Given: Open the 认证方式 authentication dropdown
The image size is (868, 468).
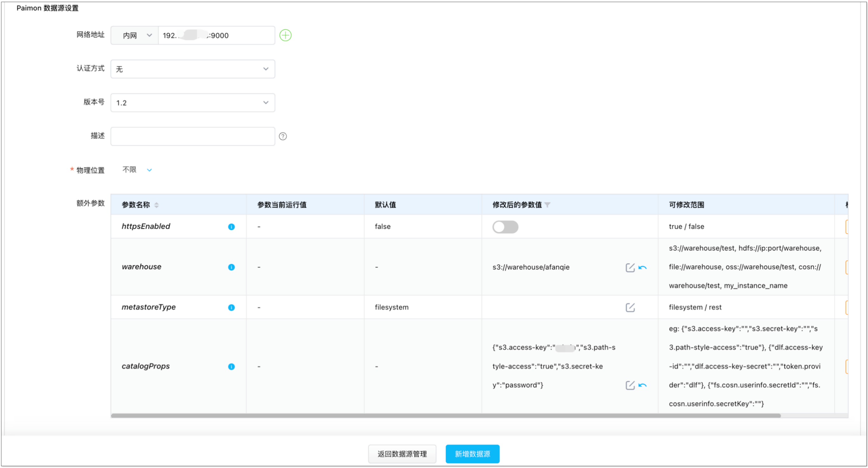Looking at the screenshot, I should pyautogui.click(x=193, y=69).
